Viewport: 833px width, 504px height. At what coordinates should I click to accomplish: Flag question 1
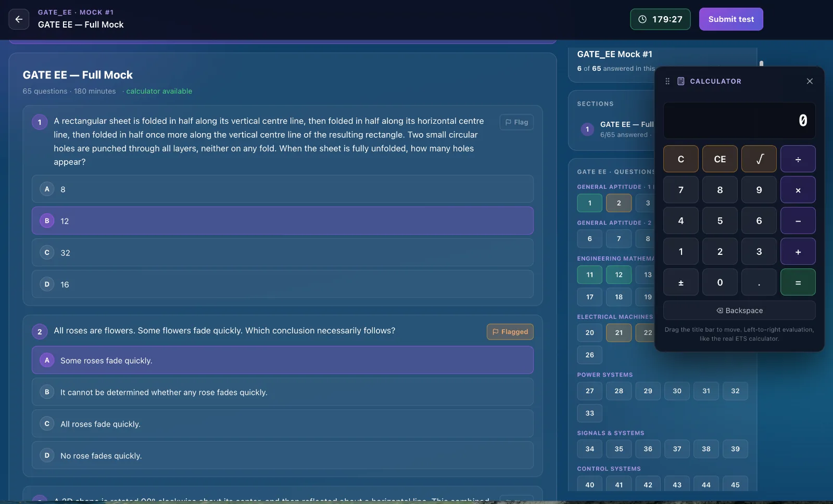tap(516, 122)
